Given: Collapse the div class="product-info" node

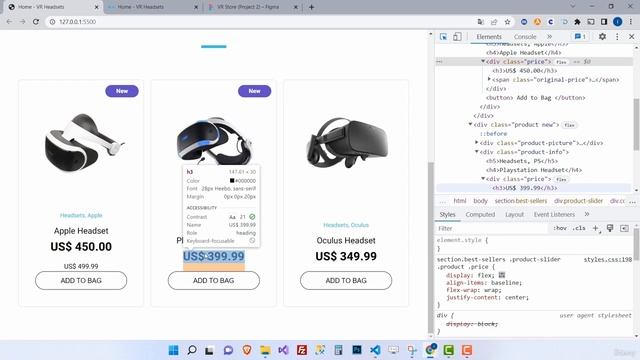Looking at the screenshot, I should (476, 152).
